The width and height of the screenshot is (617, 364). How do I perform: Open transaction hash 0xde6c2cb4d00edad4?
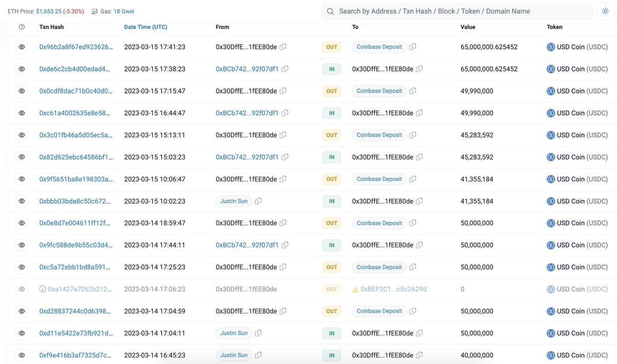(x=75, y=69)
